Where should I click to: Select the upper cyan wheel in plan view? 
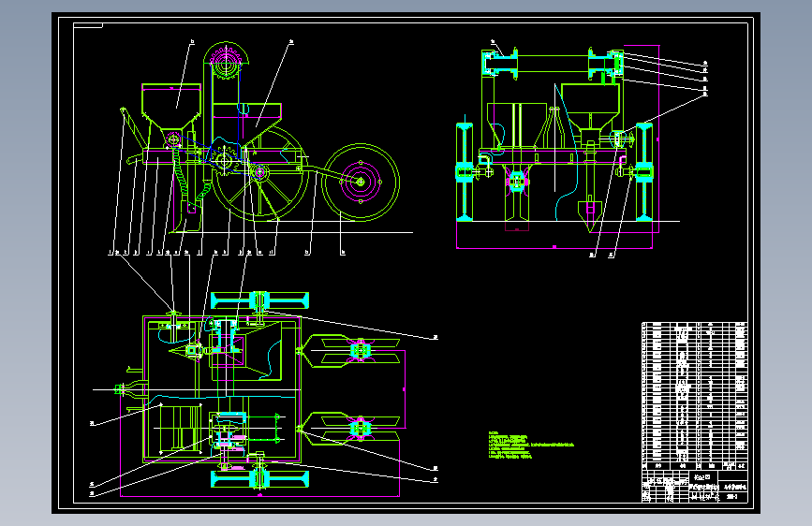click(x=259, y=300)
